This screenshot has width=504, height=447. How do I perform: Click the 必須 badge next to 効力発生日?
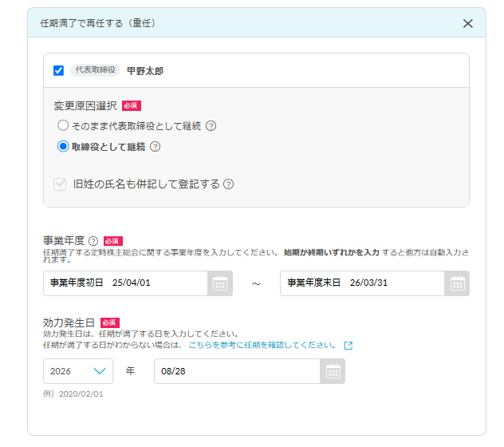pos(110,322)
